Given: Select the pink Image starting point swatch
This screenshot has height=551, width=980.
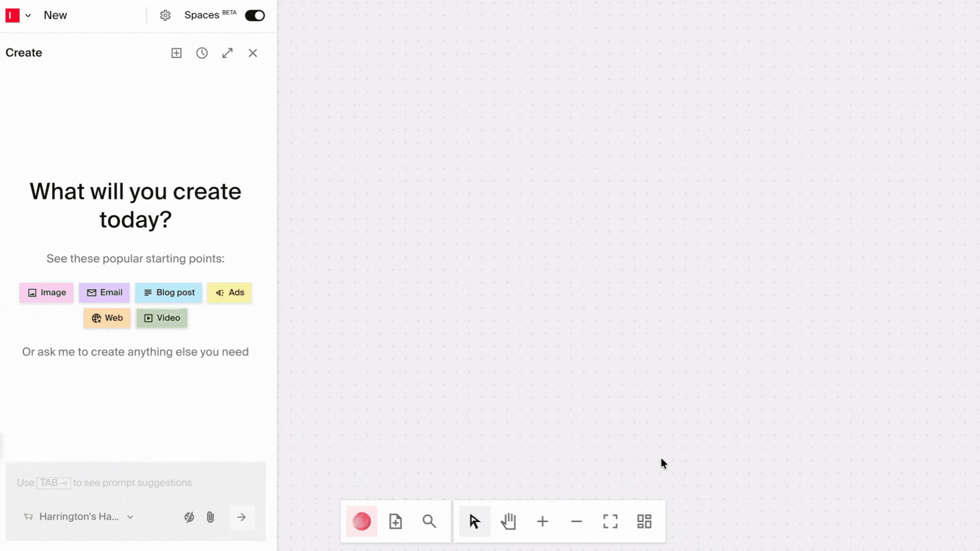Looking at the screenshot, I should pos(46,292).
